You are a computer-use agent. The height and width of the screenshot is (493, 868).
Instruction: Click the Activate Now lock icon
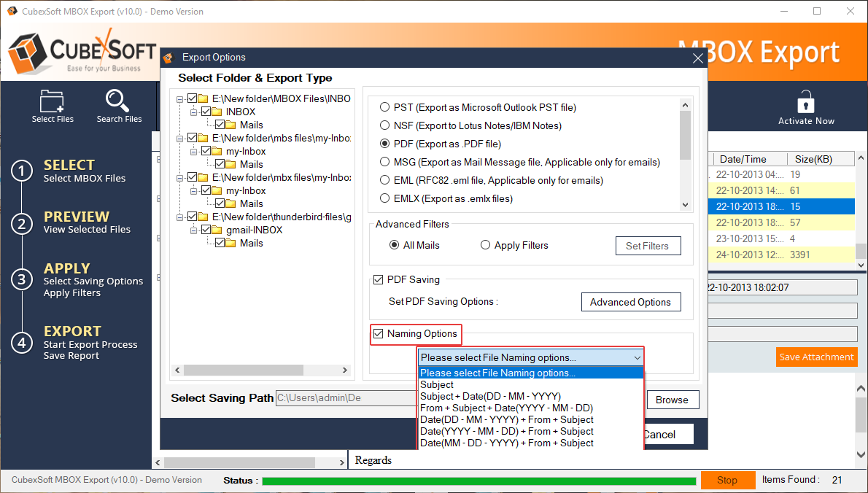coord(805,101)
